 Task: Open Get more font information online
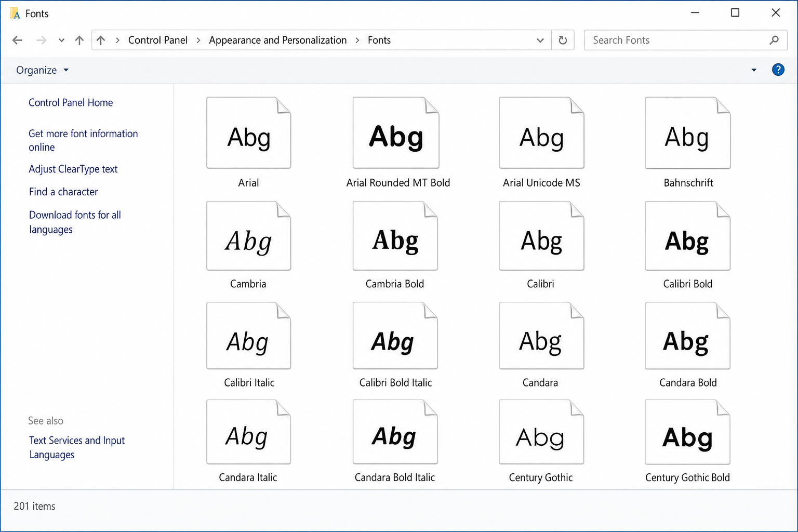point(83,140)
